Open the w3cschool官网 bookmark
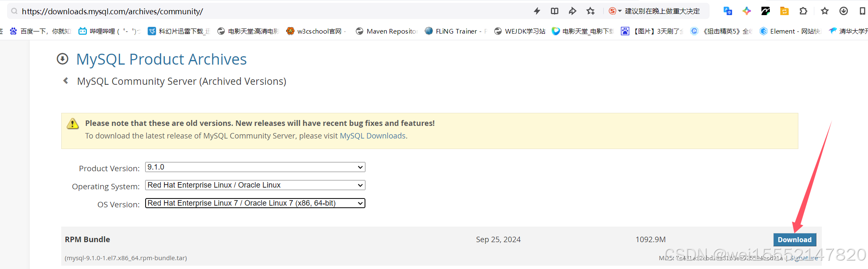 tap(316, 31)
